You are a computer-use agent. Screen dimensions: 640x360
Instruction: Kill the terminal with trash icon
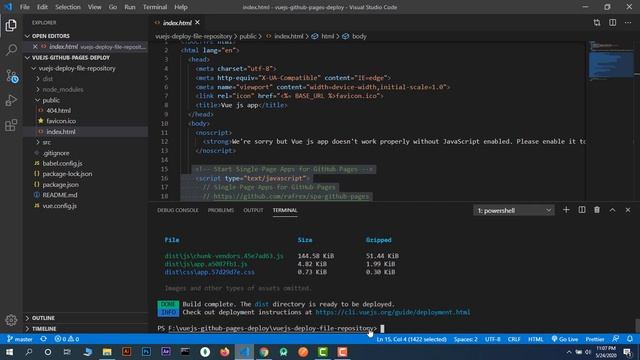[x=597, y=210]
